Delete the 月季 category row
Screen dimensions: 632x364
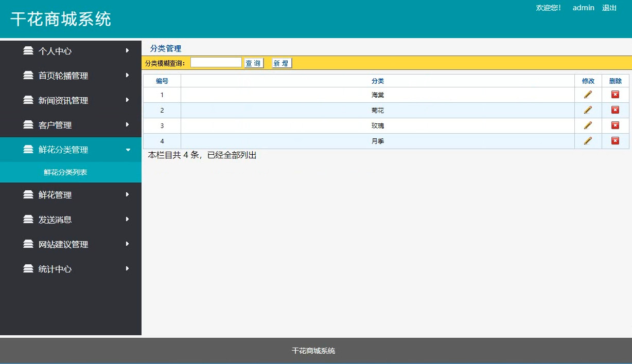coord(615,141)
